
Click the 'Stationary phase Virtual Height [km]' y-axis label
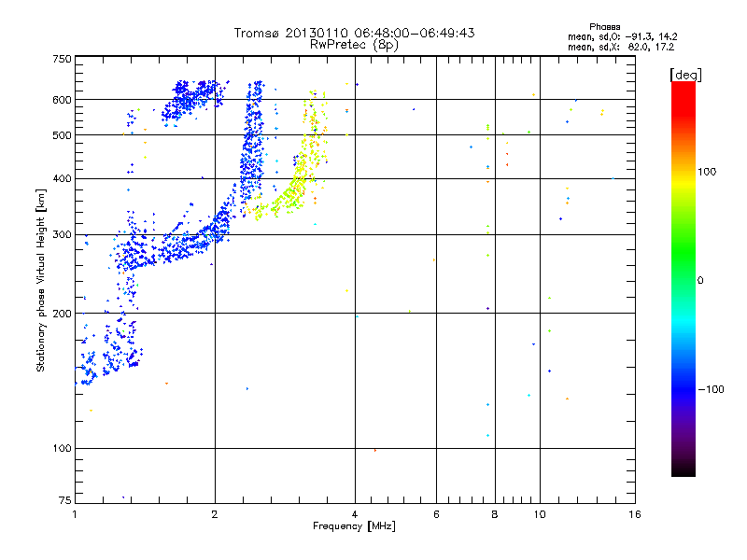click(41, 280)
